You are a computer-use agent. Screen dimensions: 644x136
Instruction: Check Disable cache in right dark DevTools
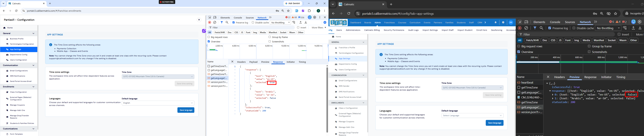(574, 28)
